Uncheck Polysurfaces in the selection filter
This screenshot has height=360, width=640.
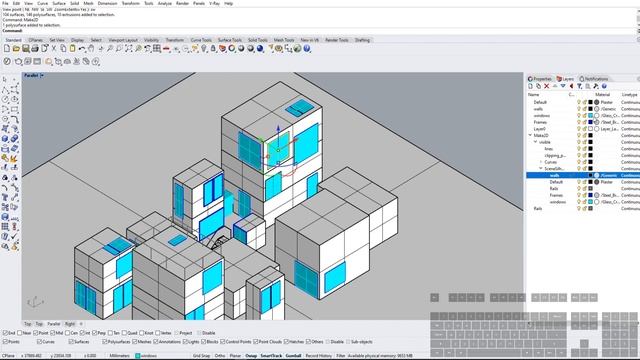[x=104, y=342]
